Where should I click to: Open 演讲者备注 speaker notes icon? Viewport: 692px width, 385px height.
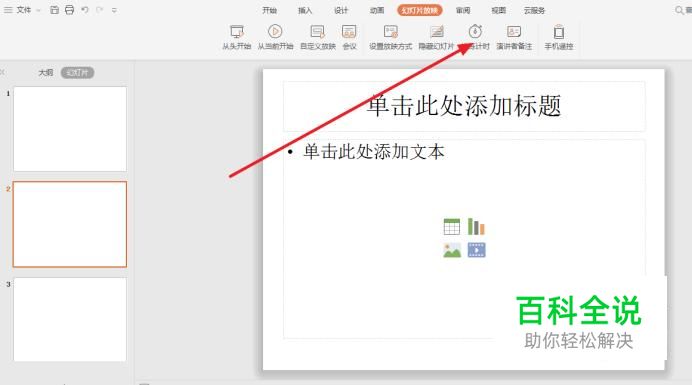click(514, 32)
